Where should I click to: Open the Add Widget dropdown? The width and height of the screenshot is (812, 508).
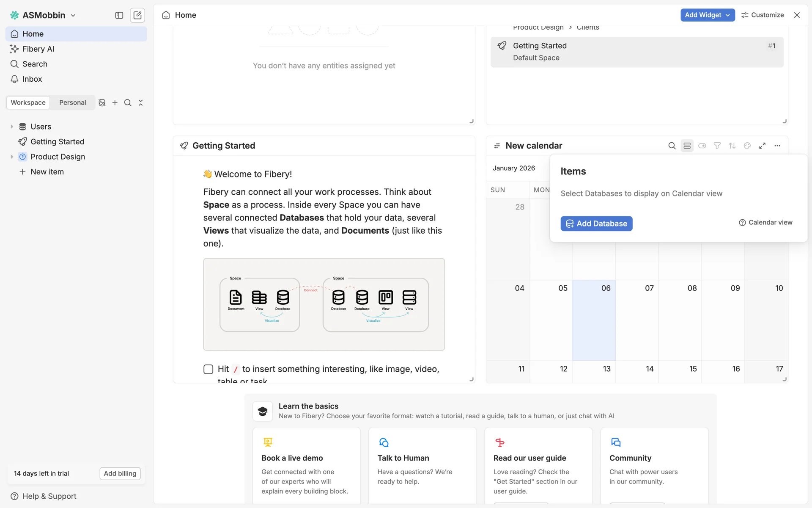tap(707, 15)
